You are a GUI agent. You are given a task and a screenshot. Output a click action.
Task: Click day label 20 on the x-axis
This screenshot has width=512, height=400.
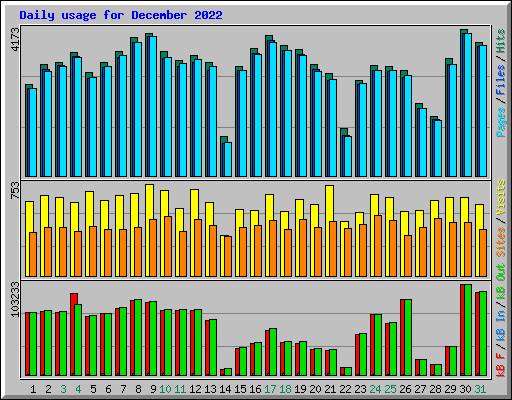[x=315, y=389]
